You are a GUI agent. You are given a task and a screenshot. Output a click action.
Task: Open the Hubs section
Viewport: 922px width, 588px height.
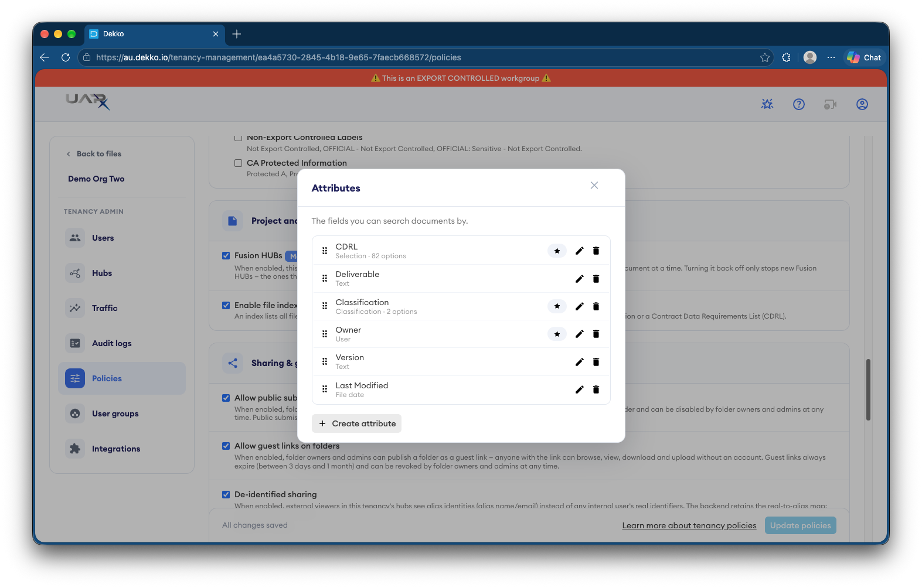(x=122, y=273)
